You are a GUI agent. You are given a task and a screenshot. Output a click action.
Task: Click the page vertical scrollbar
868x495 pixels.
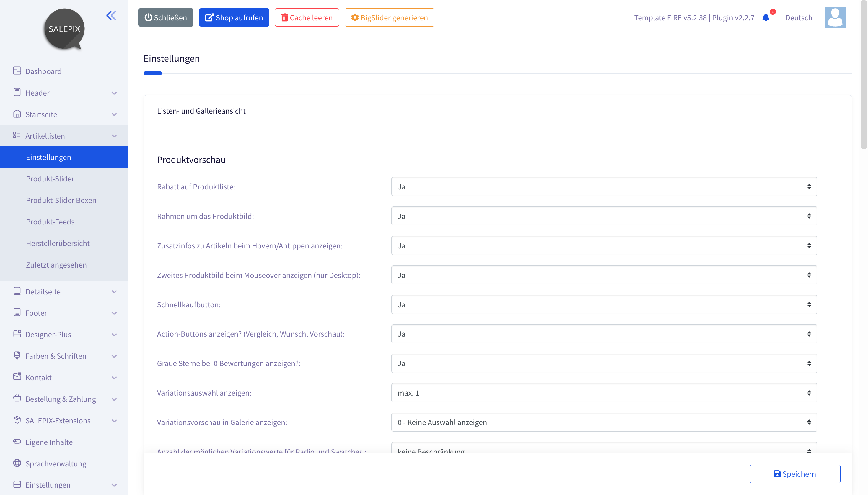pyautogui.click(x=864, y=75)
